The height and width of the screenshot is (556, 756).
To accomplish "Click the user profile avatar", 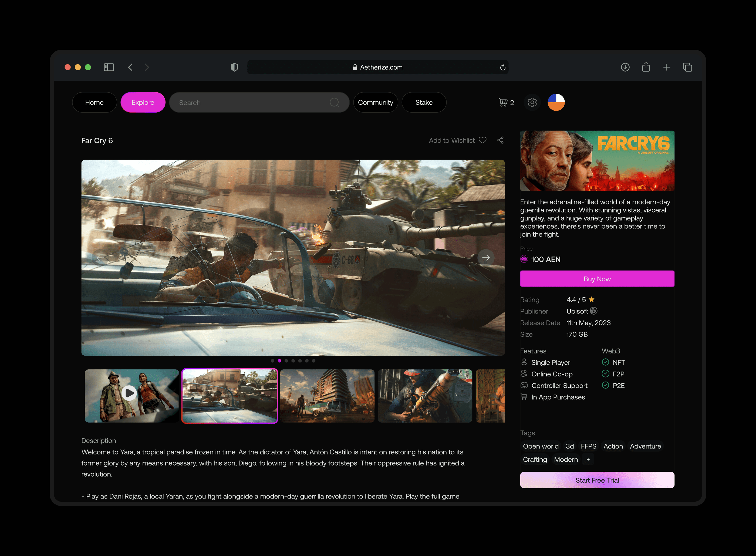I will [x=556, y=102].
